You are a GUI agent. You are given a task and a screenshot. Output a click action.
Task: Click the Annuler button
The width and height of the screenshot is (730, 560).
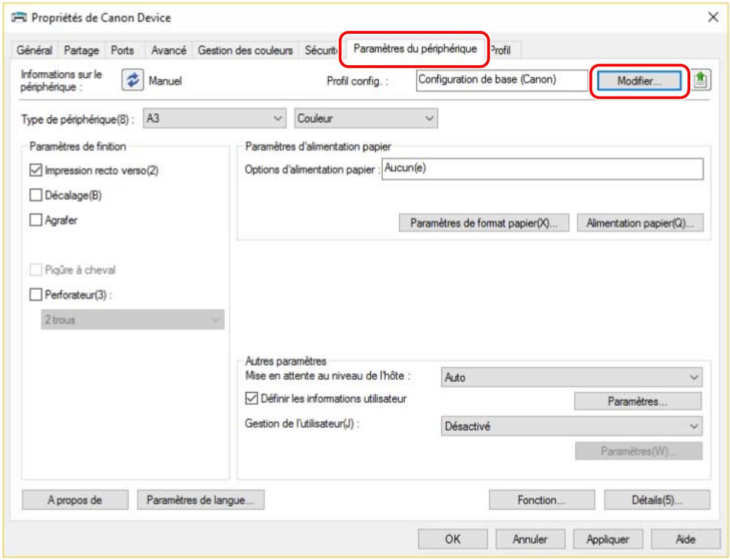(x=529, y=539)
